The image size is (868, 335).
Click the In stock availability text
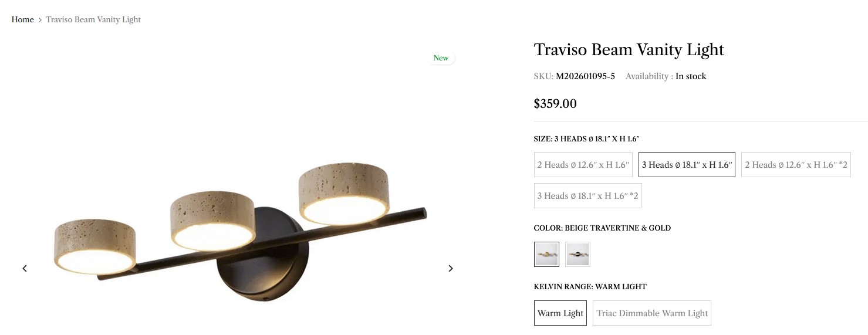(x=691, y=76)
